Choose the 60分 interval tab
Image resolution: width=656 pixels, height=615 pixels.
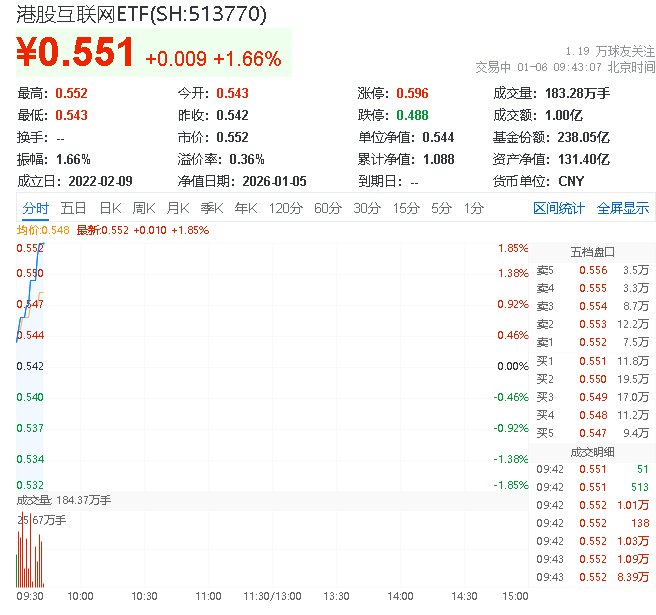tap(327, 208)
